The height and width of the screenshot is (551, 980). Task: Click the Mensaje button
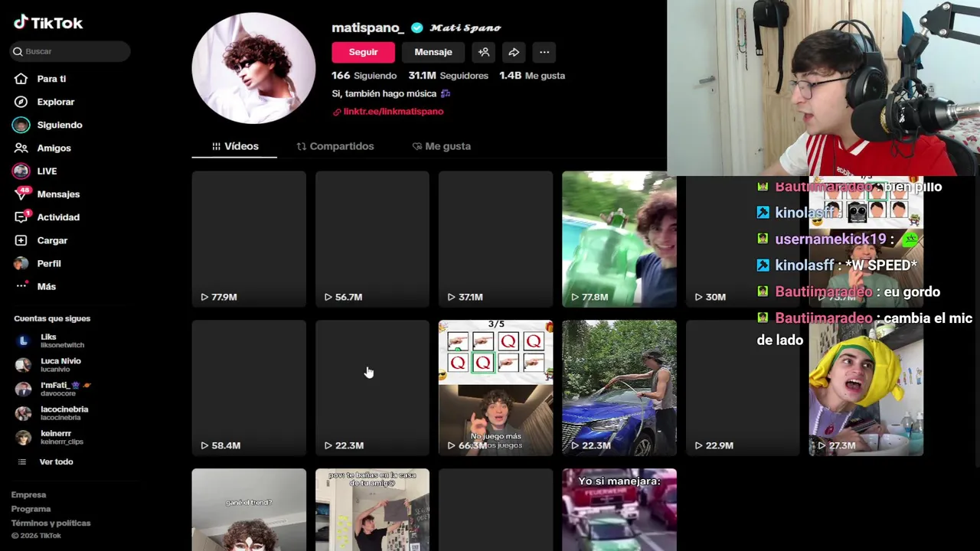(433, 52)
